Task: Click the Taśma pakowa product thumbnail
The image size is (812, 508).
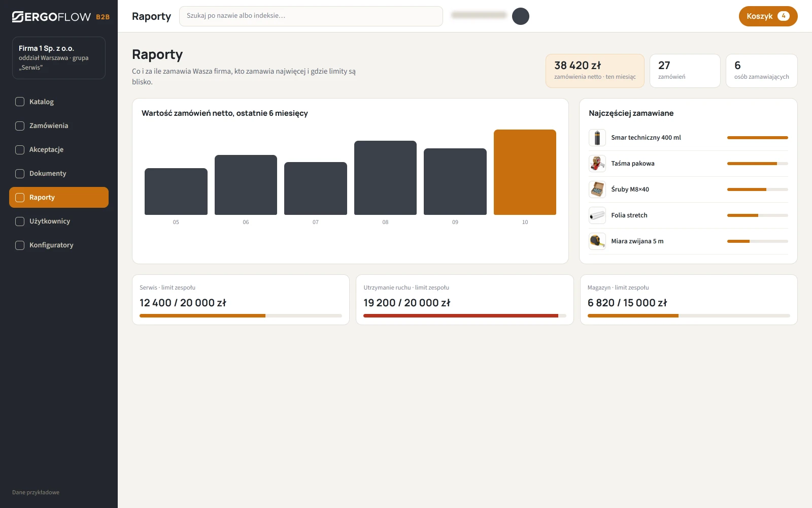Action: (597, 164)
